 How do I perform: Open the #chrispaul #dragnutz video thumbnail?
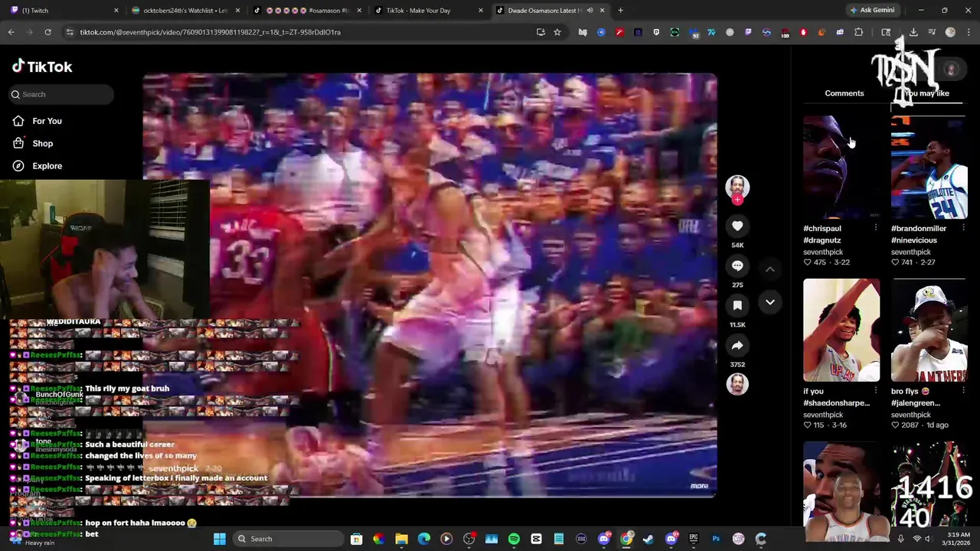tap(841, 168)
